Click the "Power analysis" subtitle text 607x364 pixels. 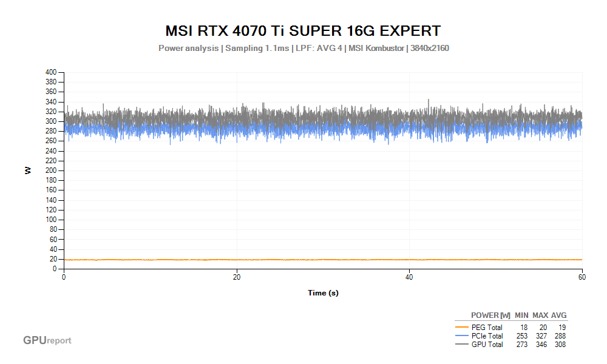click(x=189, y=49)
